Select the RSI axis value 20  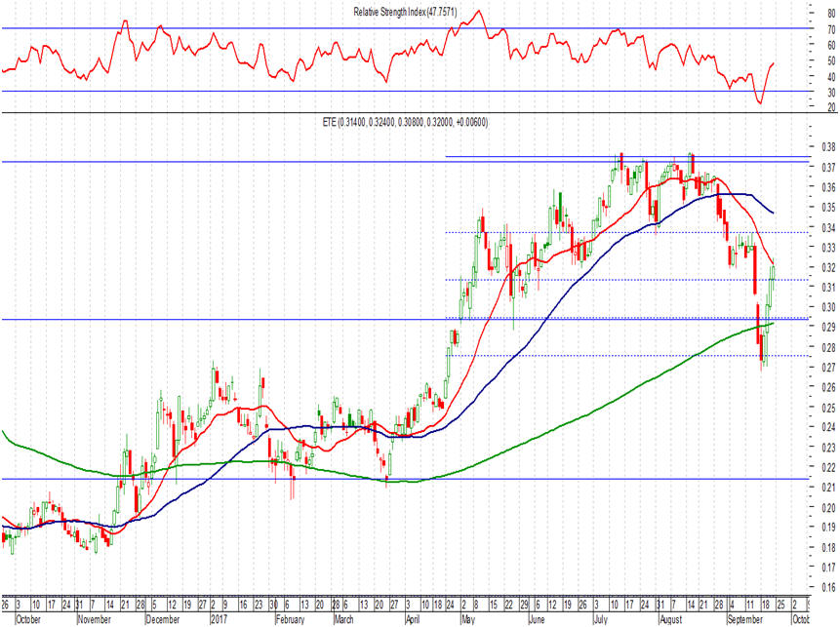831,107
